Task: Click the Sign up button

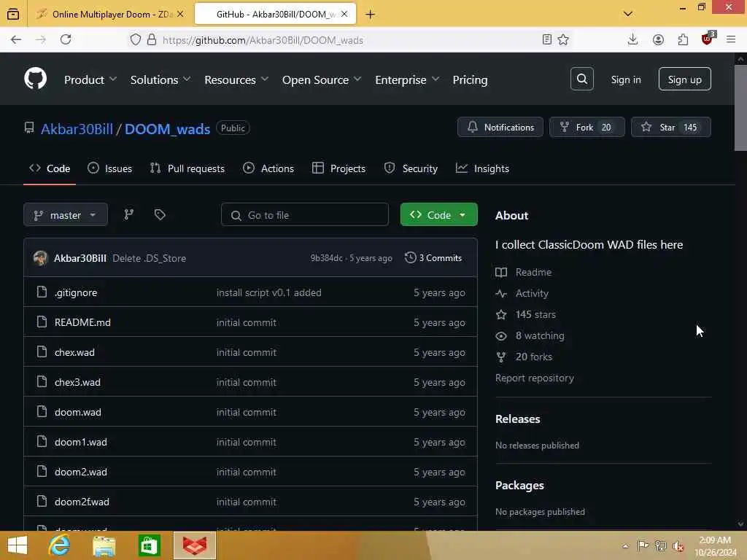Action: tap(684, 79)
